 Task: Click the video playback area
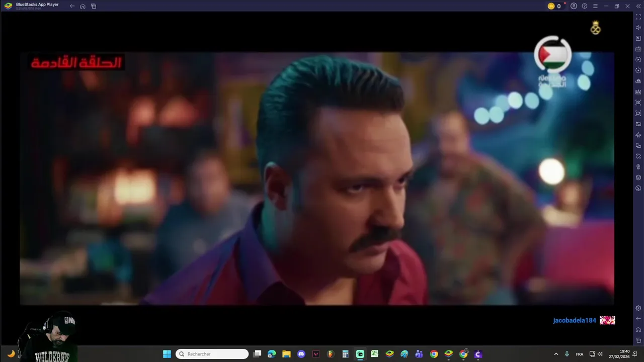click(x=317, y=178)
